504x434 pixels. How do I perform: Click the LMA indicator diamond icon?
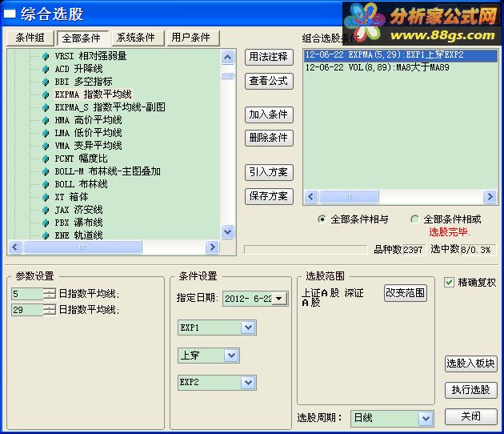pos(46,133)
